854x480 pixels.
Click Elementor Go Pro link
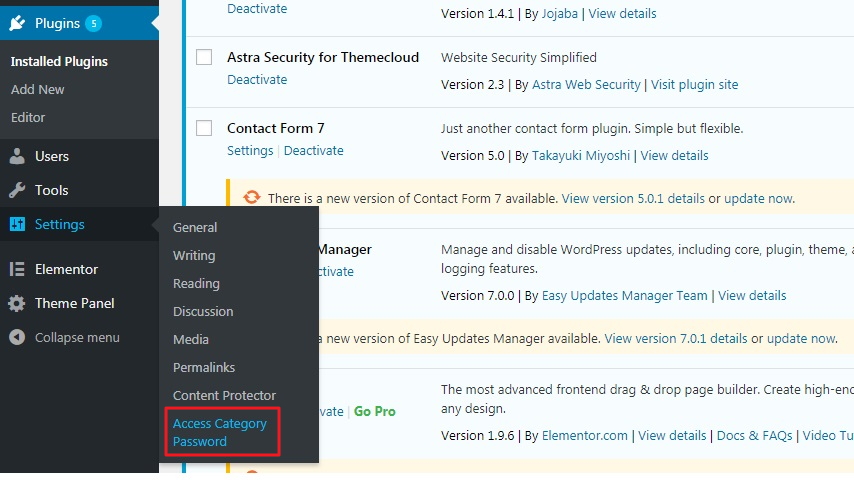[x=374, y=411]
